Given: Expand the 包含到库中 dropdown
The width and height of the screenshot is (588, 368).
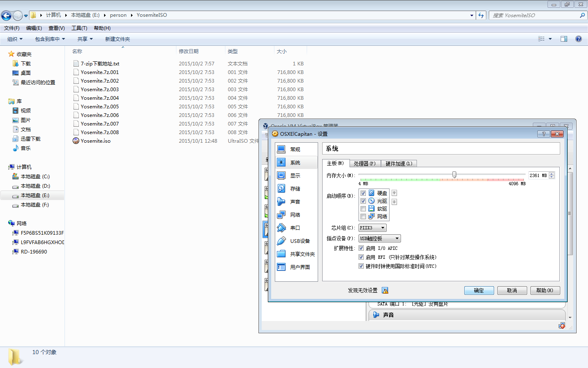Looking at the screenshot, I should coord(50,39).
